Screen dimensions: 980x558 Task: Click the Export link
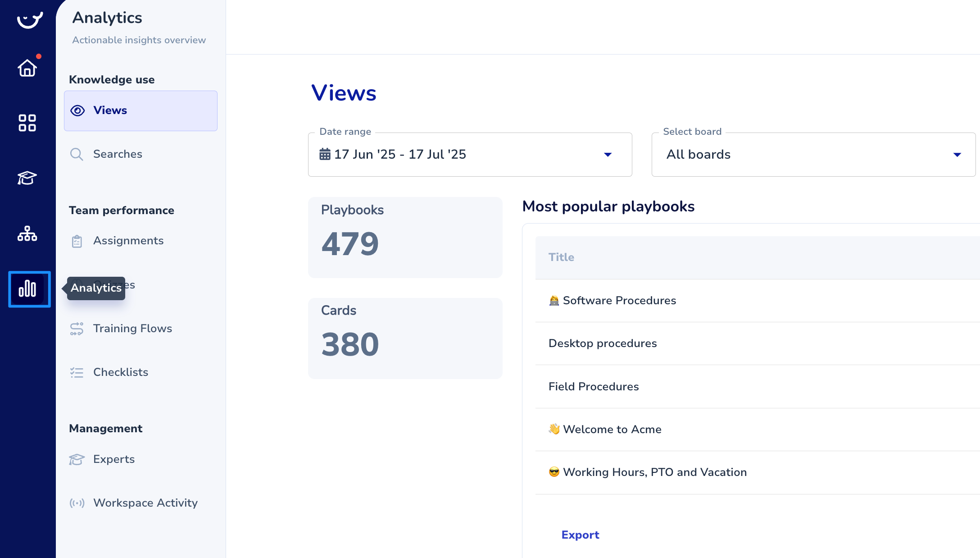[x=580, y=535]
